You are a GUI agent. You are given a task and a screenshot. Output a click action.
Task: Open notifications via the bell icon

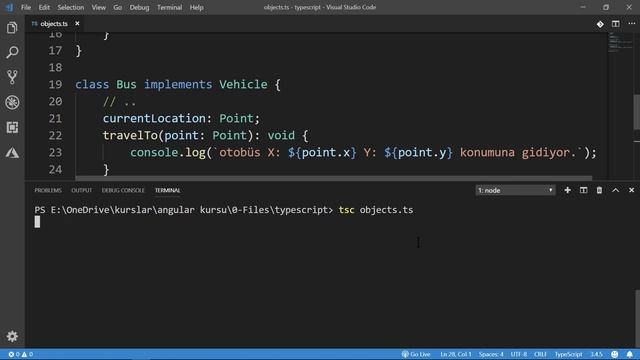click(630, 354)
